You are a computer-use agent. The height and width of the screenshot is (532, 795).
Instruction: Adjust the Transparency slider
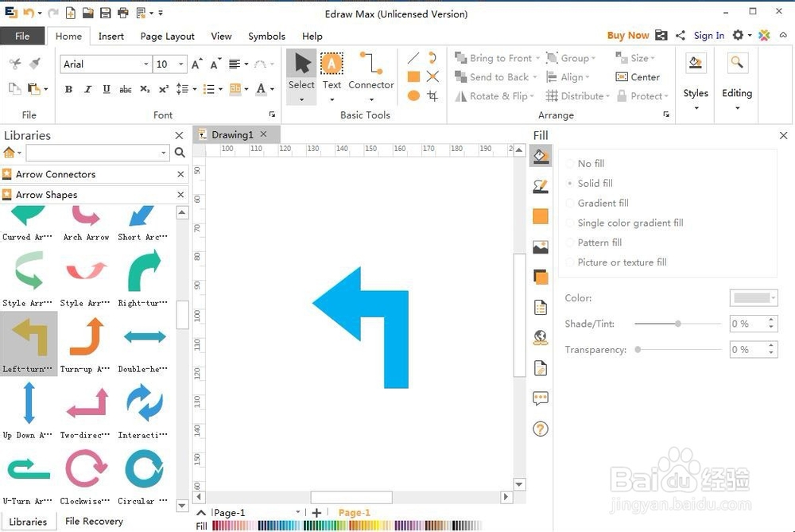pyautogui.click(x=638, y=349)
